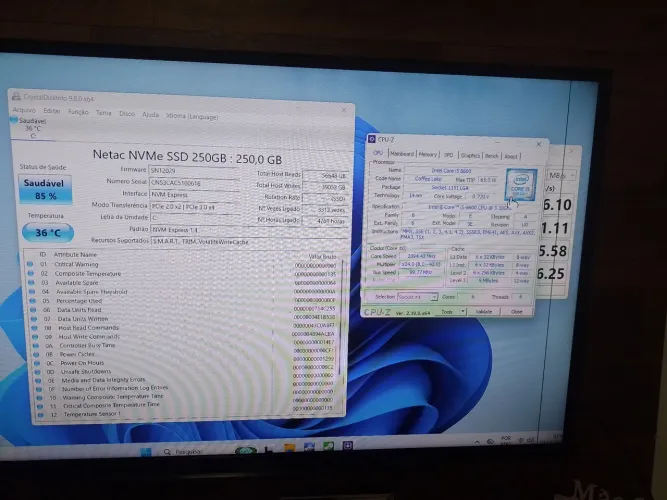Click the Total Host Writes value
667x500 pixels.
(x=325, y=187)
